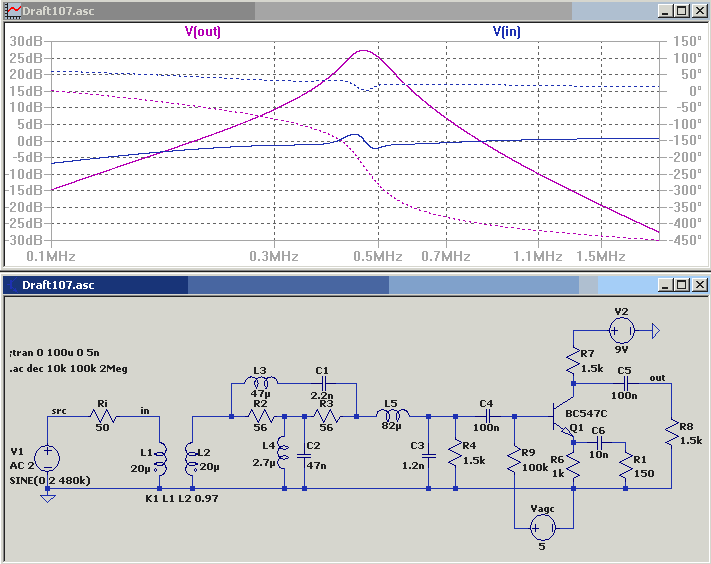Click the 0.5MHz frequency axis label
711x564 pixels.
[378, 257]
